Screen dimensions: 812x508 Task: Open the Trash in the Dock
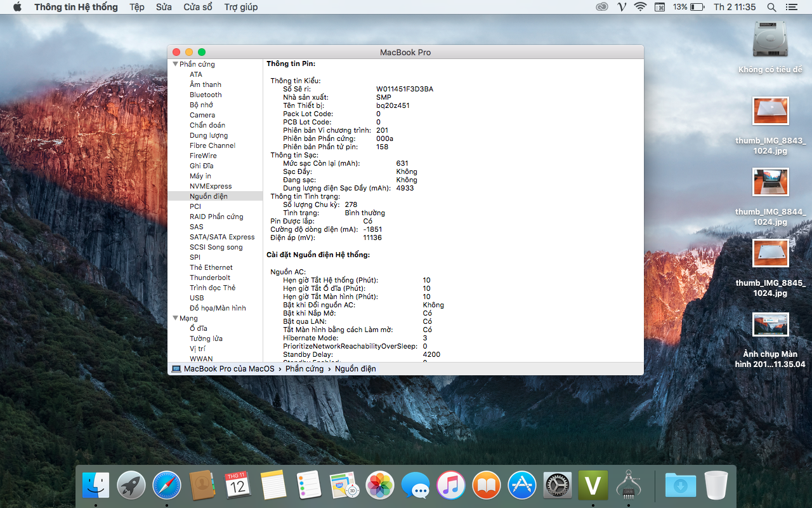[x=716, y=486]
